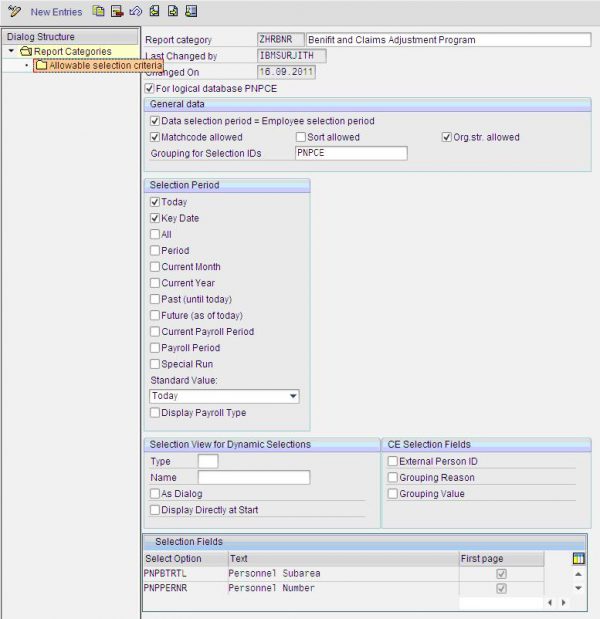Toggle First page checkbox for PNPBTRTL row
The image size is (600, 619).
tap(501, 573)
